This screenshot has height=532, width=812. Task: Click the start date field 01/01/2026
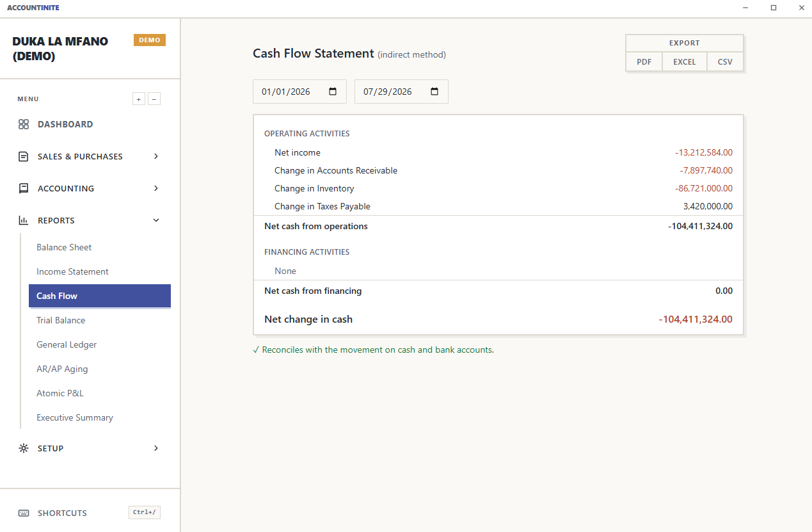click(x=299, y=92)
